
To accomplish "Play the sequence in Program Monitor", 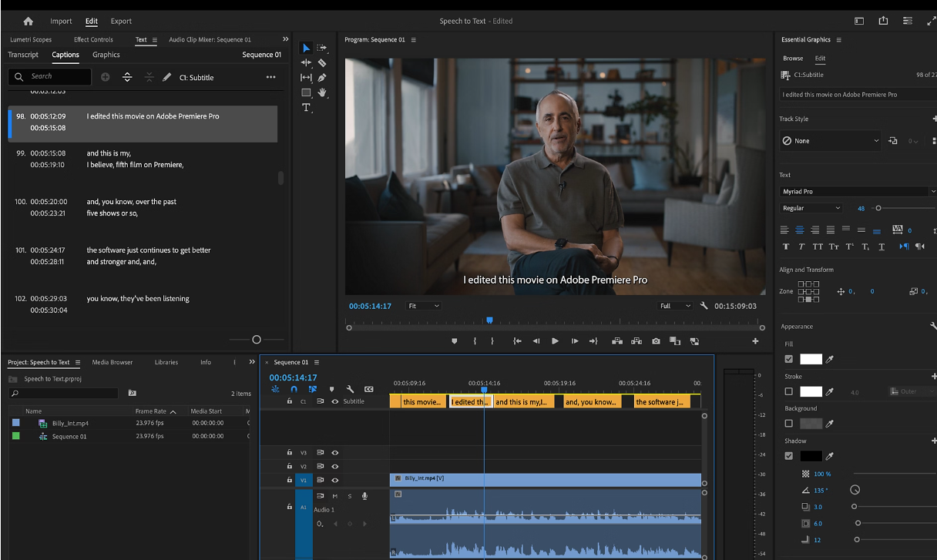I will click(555, 341).
